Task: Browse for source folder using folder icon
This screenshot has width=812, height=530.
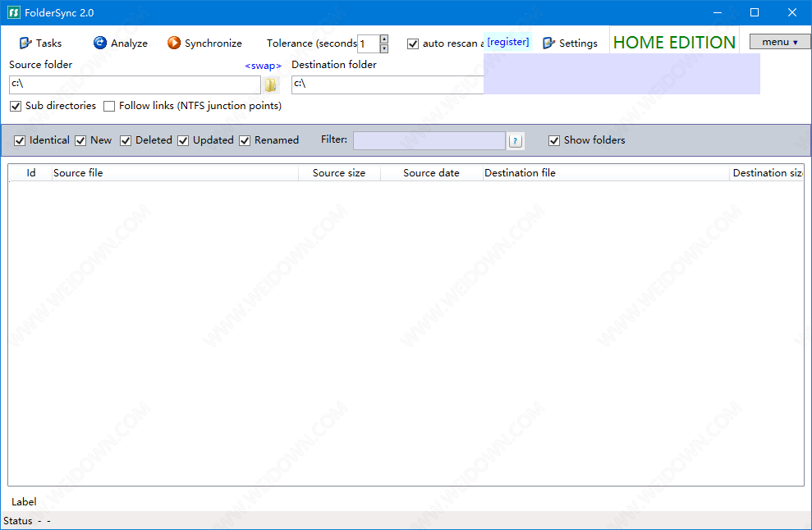Action: pyautogui.click(x=270, y=85)
